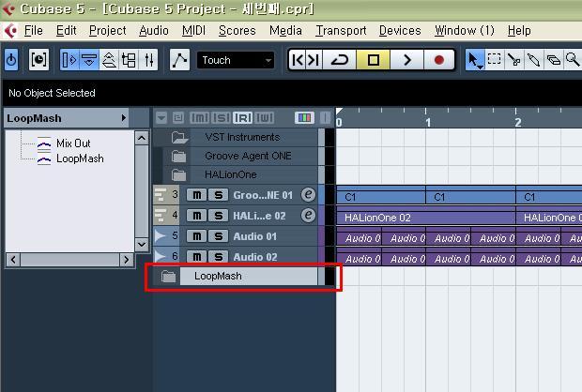This screenshot has width=582, height=392.
Task: Expand the Groove Agent ONE folder
Action: click(x=178, y=156)
